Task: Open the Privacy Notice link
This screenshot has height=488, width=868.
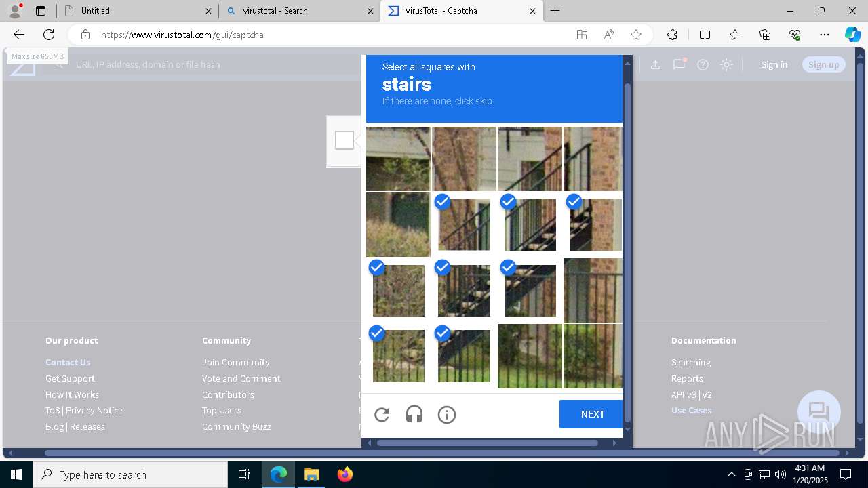Action: [94, 410]
